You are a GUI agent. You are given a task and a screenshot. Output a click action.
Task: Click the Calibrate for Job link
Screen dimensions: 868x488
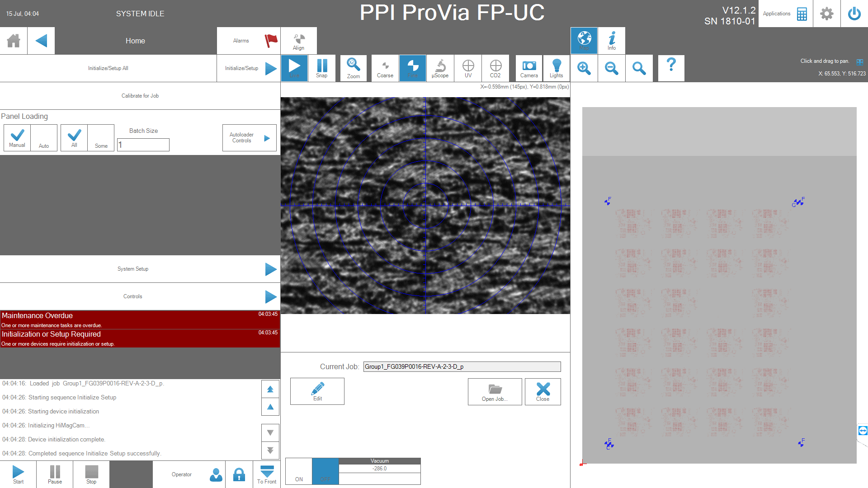tap(140, 95)
